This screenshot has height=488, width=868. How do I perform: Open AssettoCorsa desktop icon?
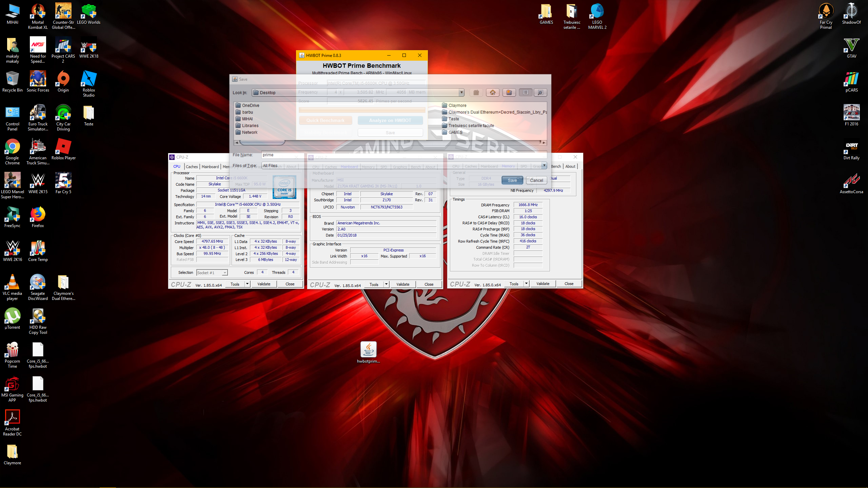coord(851,183)
